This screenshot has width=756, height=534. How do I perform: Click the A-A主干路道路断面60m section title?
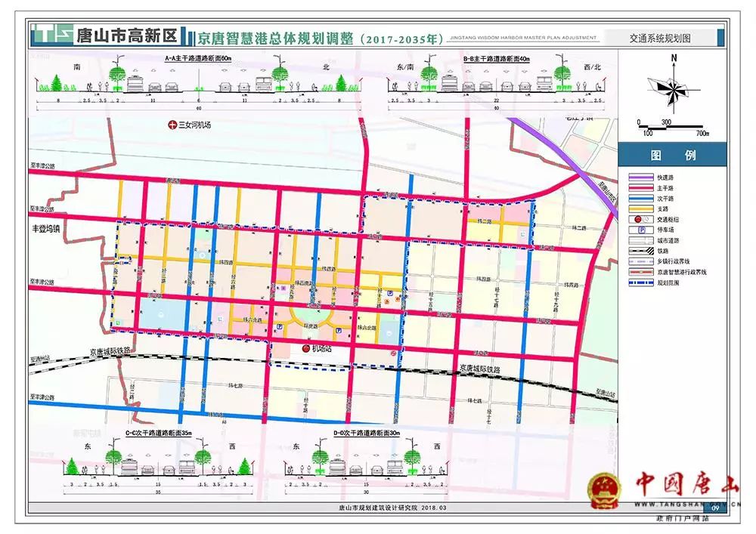pyautogui.click(x=197, y=59)
